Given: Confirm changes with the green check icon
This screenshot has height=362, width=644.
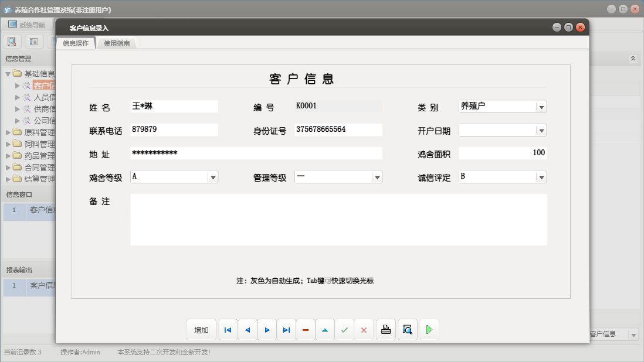Looking at the screenshot, I should pos(345,329).
